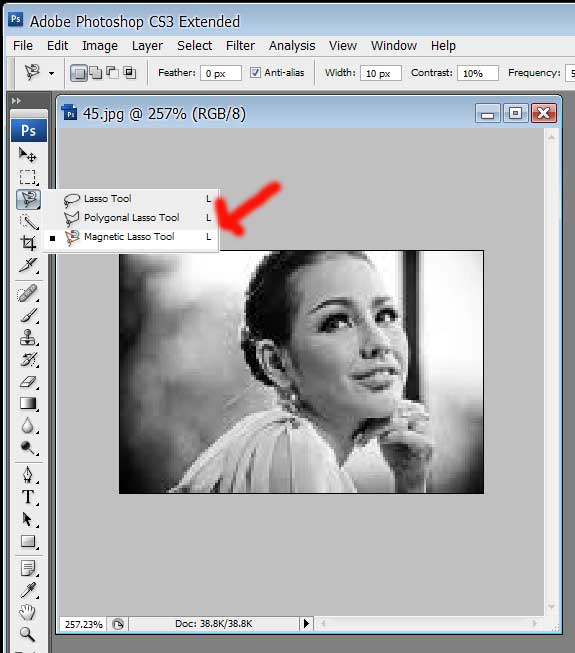Select the Healing Brush tool

coord(28,294)
